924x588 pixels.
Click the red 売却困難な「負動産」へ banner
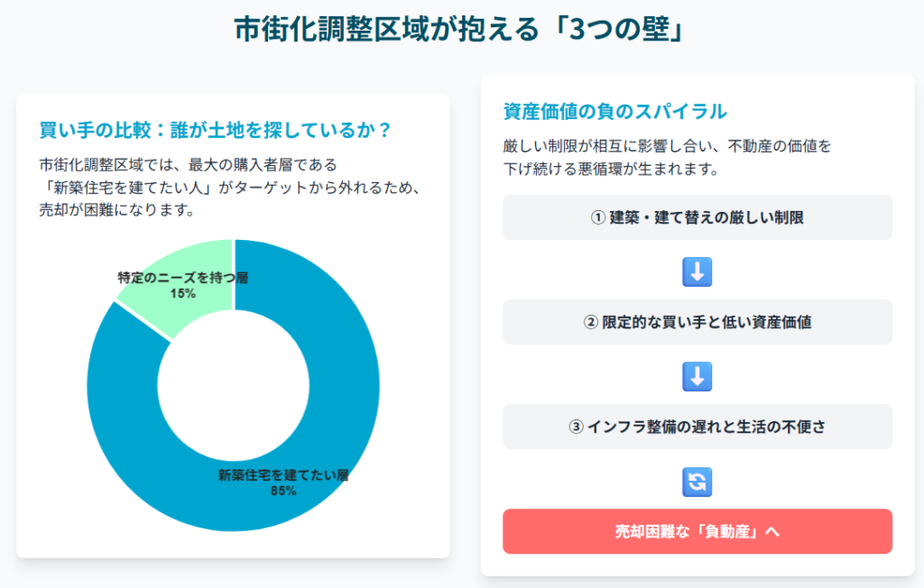click(x=698, y=531)
